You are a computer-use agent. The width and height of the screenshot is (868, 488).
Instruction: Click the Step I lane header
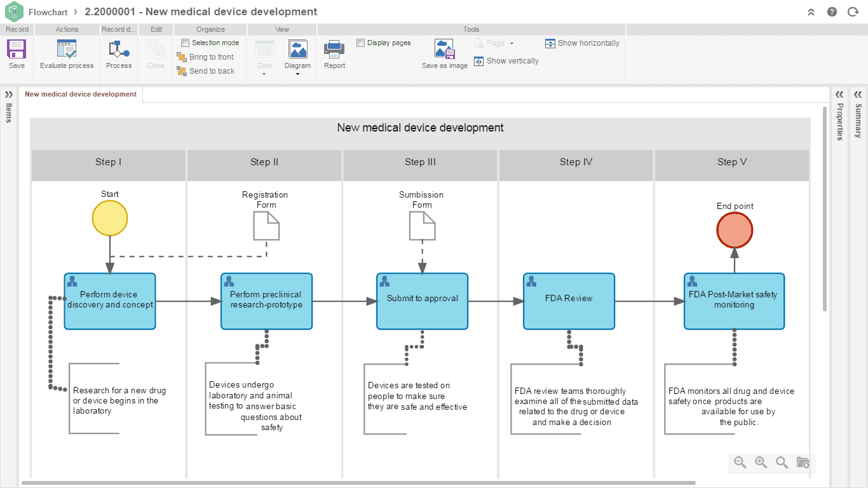click(x=109, y=165)
